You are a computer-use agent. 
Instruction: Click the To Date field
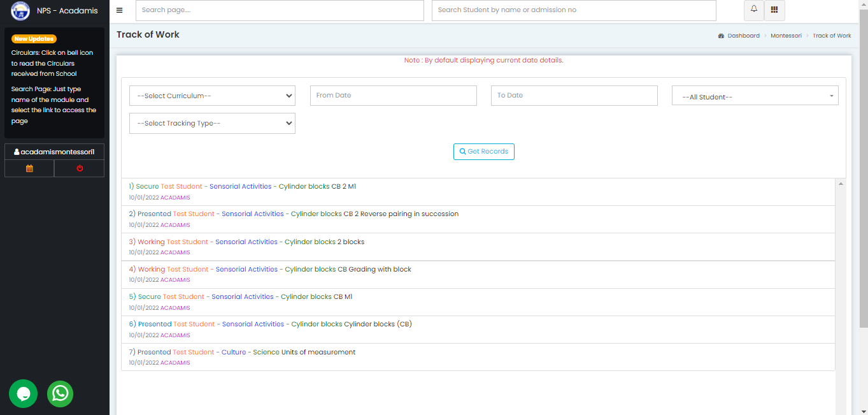[574, 96]
